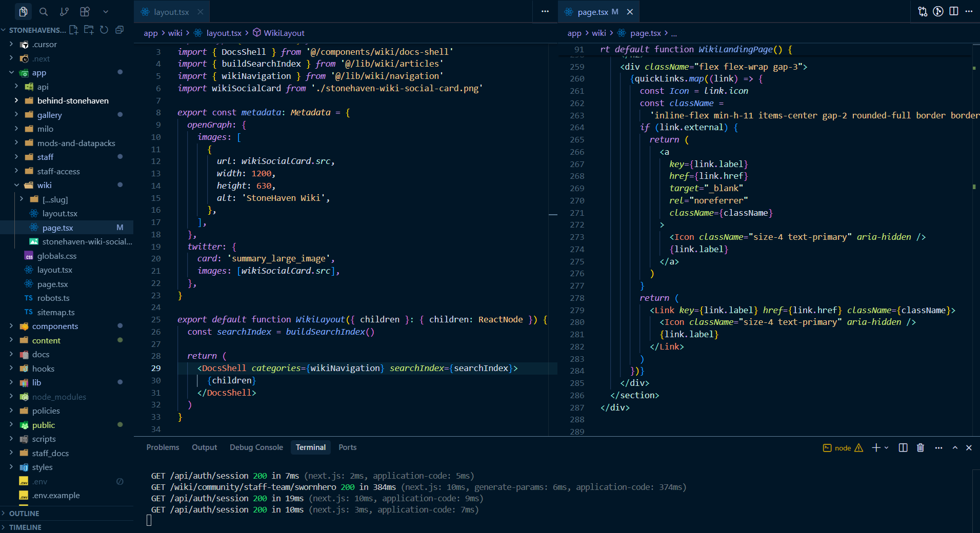Collapse all folders in Explorer
Viewport: 980px width, 533px height.
tap(119, 30)
